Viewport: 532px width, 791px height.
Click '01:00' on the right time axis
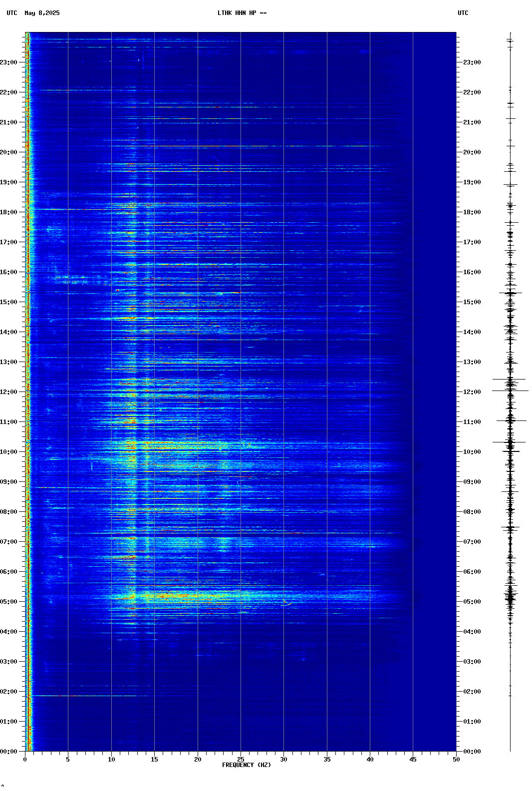coord(472,722)
